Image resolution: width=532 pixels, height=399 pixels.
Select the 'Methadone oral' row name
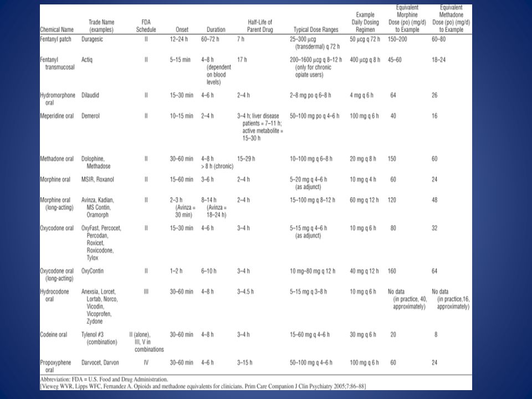[57, 158]
